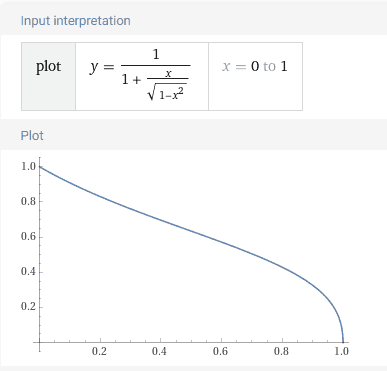Image resolution: width=387 pixels, height=371 pixels.
Task: Click the 0.8 label on the horizontal axis
Action: click(281, 351)
